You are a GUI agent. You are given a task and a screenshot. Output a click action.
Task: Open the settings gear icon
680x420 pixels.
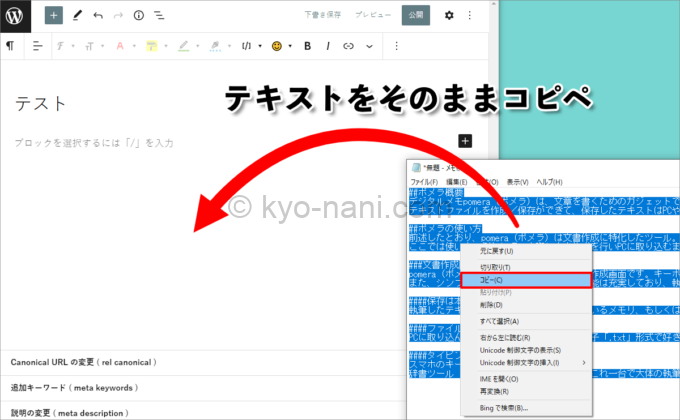click(449, 15)
